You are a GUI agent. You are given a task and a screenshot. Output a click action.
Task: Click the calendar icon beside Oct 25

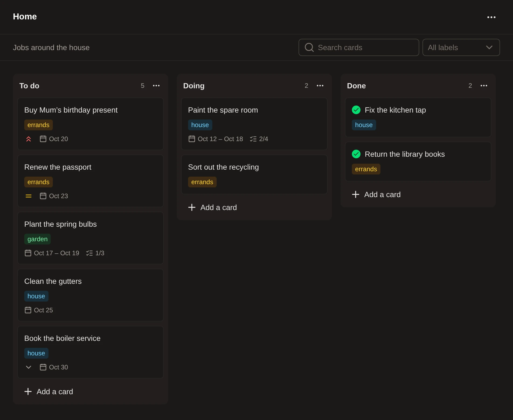[28, 310]
